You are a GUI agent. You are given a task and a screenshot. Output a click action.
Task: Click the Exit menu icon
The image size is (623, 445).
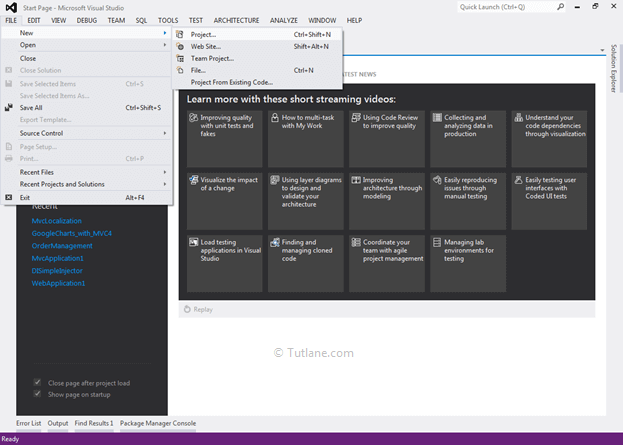coord(9,197)
